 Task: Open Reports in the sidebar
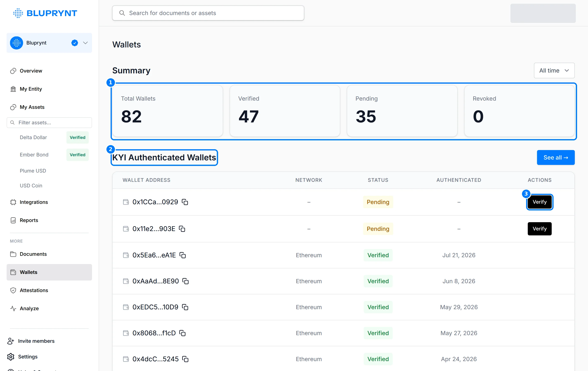click(49, 220)
